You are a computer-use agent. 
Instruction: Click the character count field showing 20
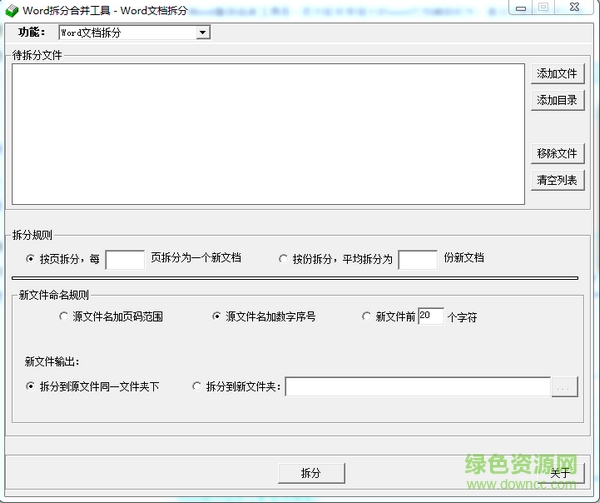coord(431,316)
